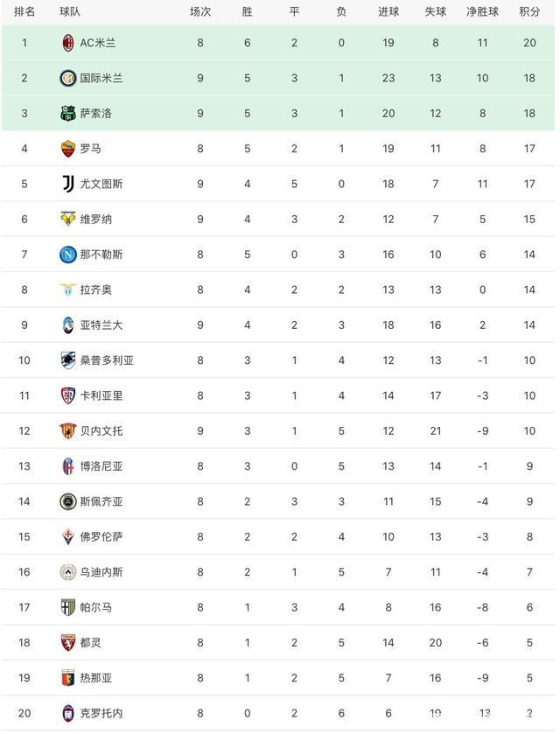The height and width of the screenshot is (734, 560).
Task: Click the 排名 column header
Action: [x=24, y=11]
